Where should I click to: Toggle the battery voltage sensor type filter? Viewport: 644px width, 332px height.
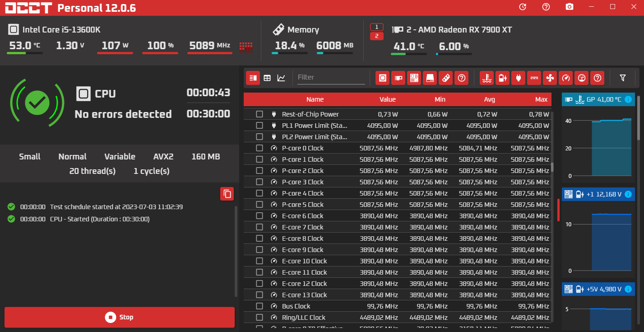click(502, 78)
